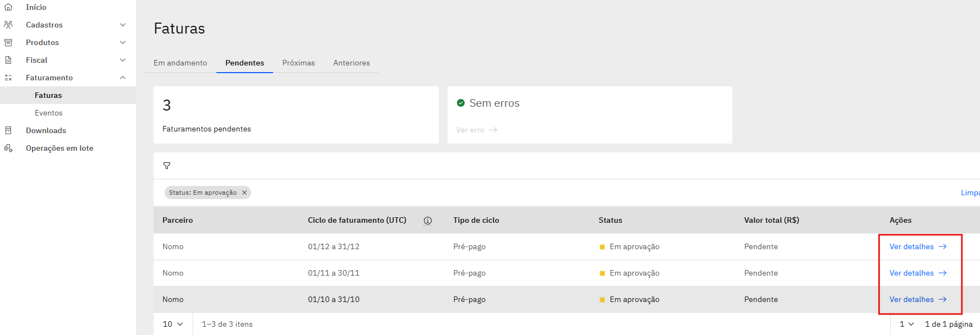The image size is (980, 335).
Task: Open Downloads in the sidebar
Action: [x=68, y=130]
